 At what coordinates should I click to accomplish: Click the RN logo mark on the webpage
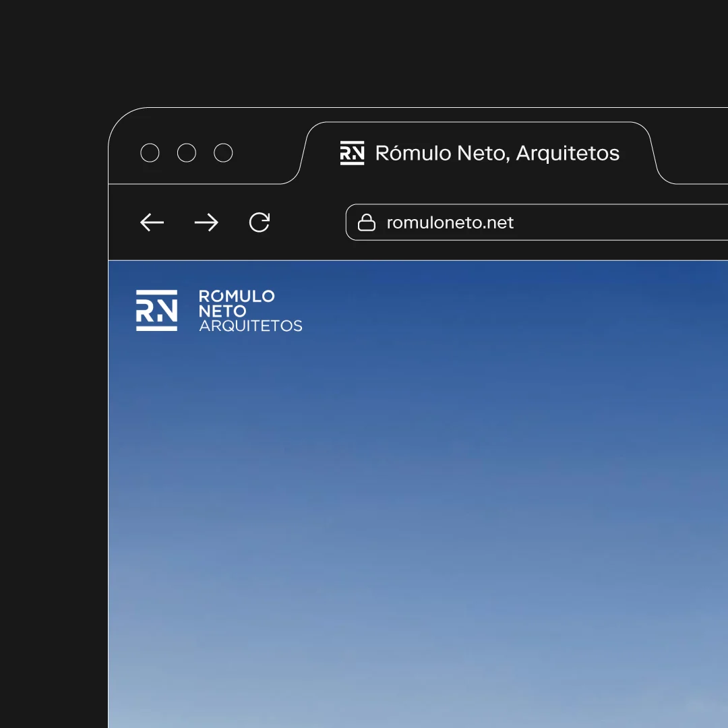click(x=156, y=311)
